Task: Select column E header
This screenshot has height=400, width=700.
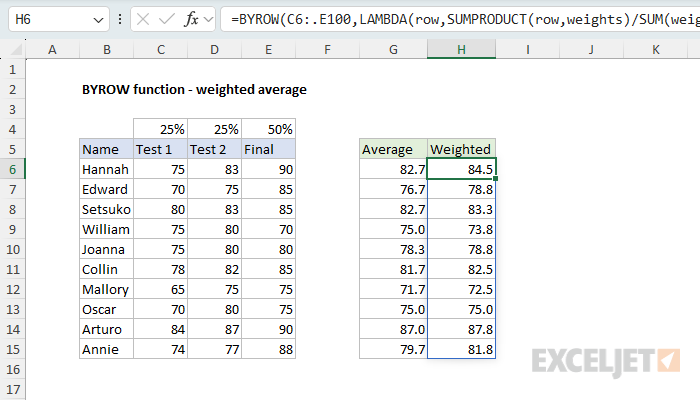Action: (x=269, y=50)
